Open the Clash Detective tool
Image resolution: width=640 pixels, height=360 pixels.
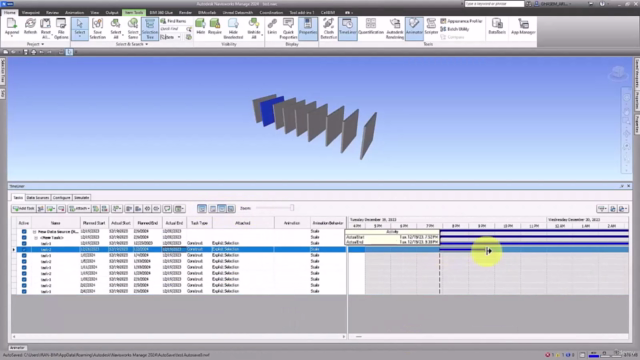click(x=329, y=28)
